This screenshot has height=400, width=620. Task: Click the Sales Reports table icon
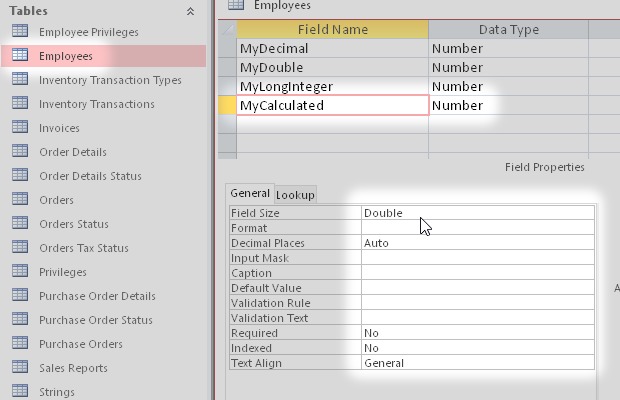point(19,368)
